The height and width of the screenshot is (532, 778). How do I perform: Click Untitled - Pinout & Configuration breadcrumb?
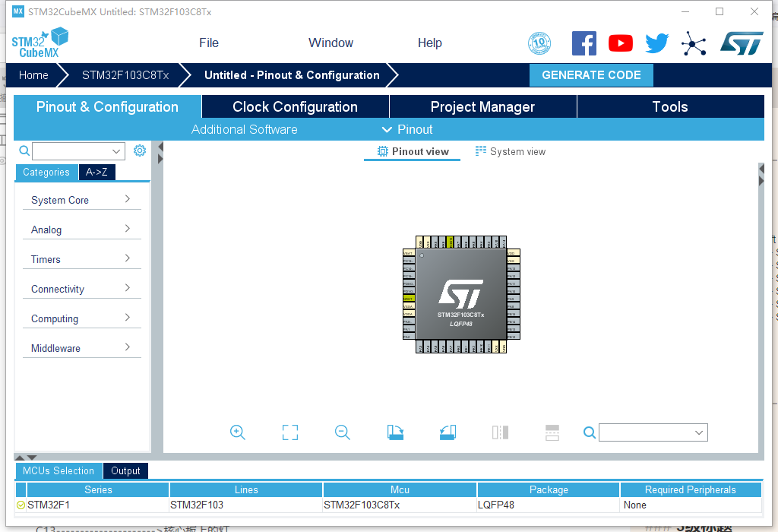tap(292, 75)
